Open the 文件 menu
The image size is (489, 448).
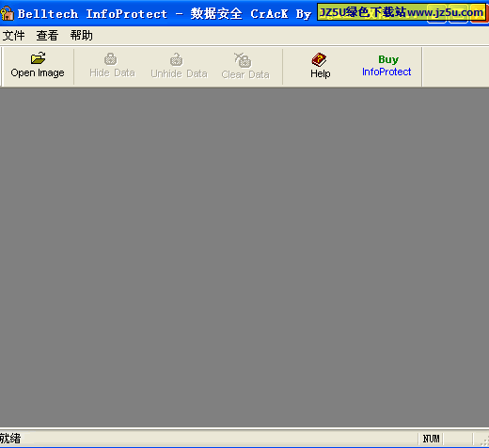click(13, 36)
